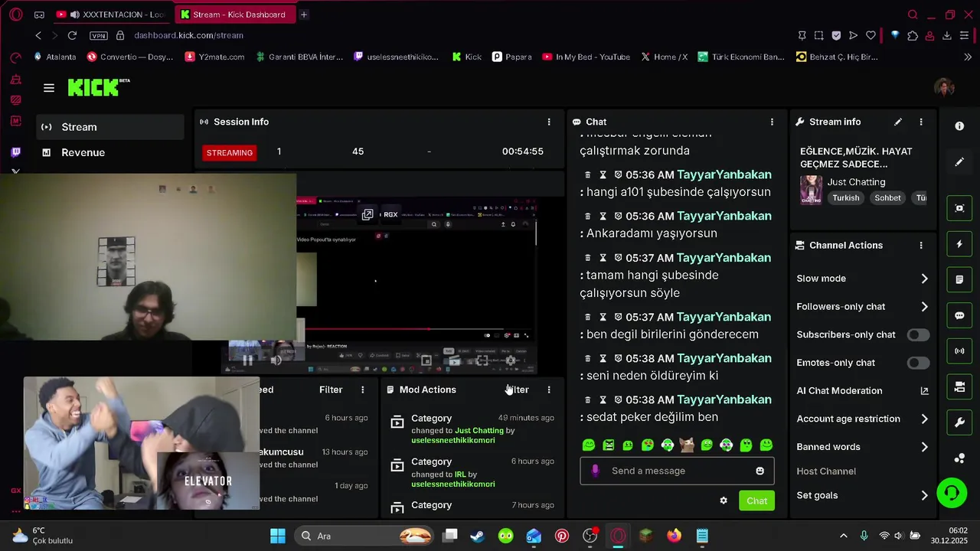980x551 pixels.
Task: Expand Set goals option
Action: [x=862, y=495]
